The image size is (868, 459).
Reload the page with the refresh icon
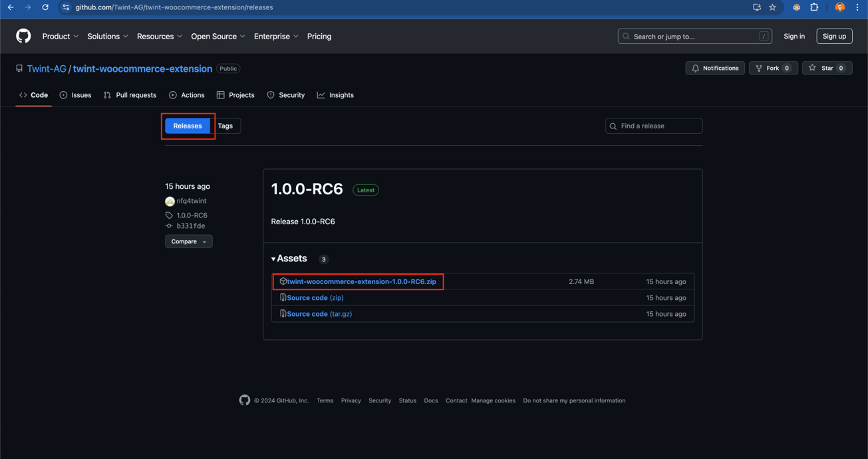pyautogui.click(x=45, y=7)
